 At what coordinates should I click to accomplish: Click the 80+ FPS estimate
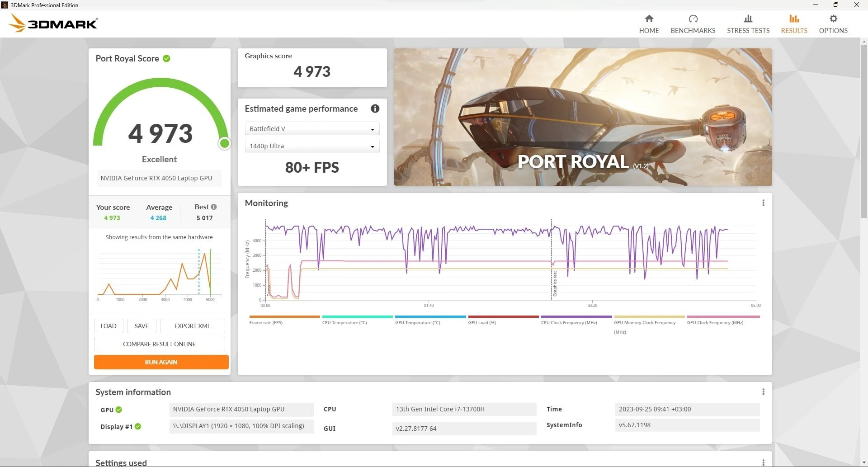coord(312,167)
